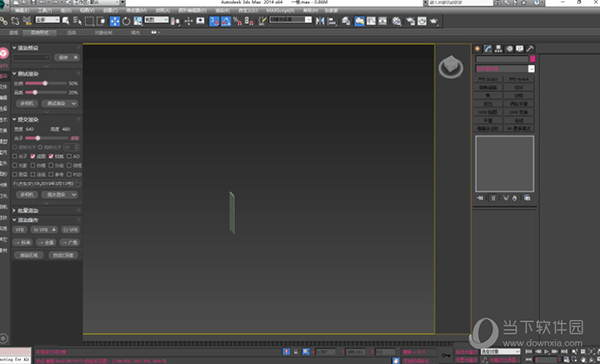Click the 保存 preset button
This screenshot has height=364, width=600.
coord(64,57)
